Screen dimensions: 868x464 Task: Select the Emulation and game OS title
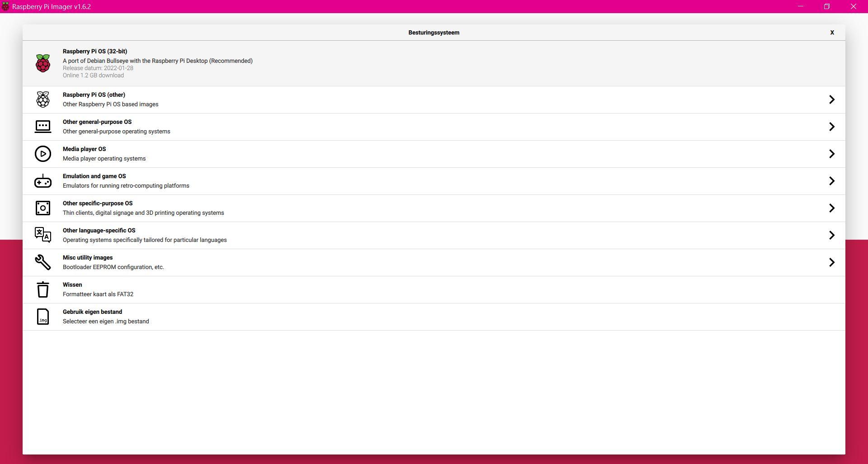tap(94, 176)
